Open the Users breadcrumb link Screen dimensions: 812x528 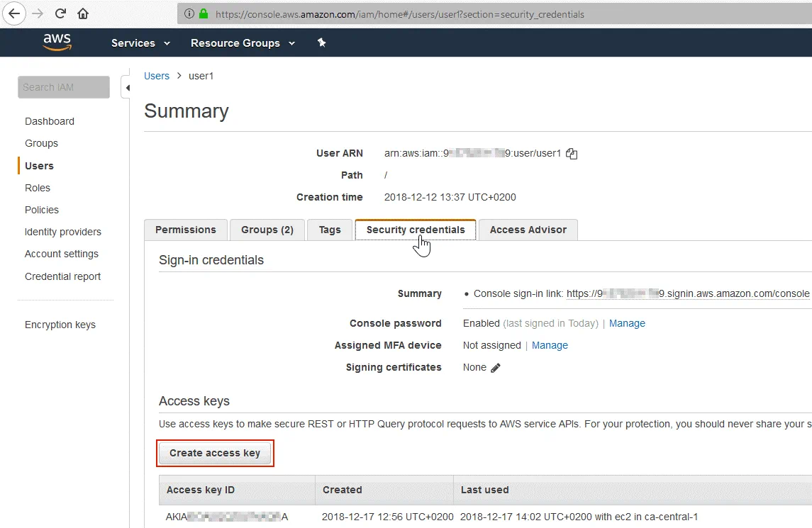point(157,76)
